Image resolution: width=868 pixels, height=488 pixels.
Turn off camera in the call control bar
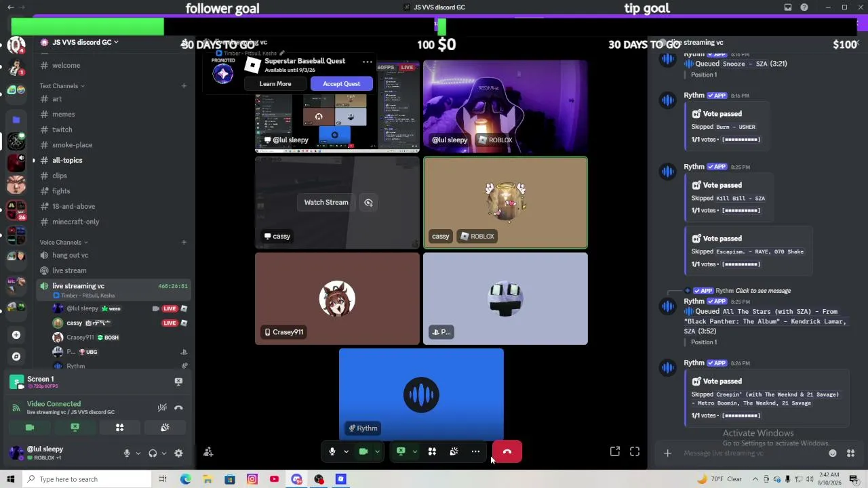pos(363,451)
